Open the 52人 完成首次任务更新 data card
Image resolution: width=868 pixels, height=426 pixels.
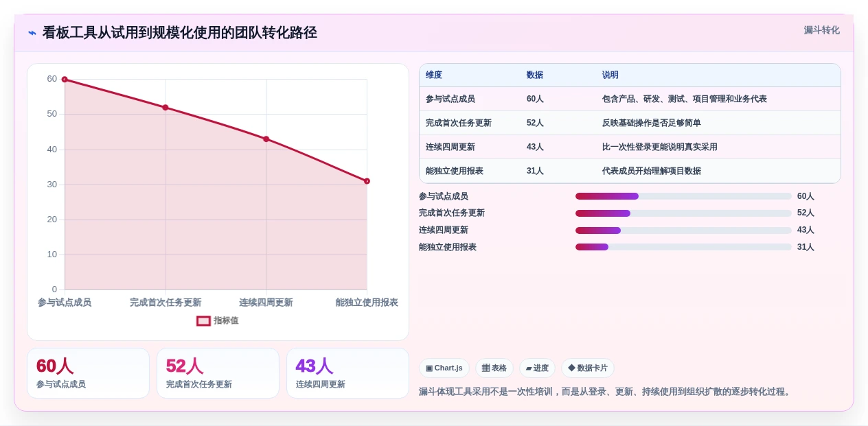(218, 373)
